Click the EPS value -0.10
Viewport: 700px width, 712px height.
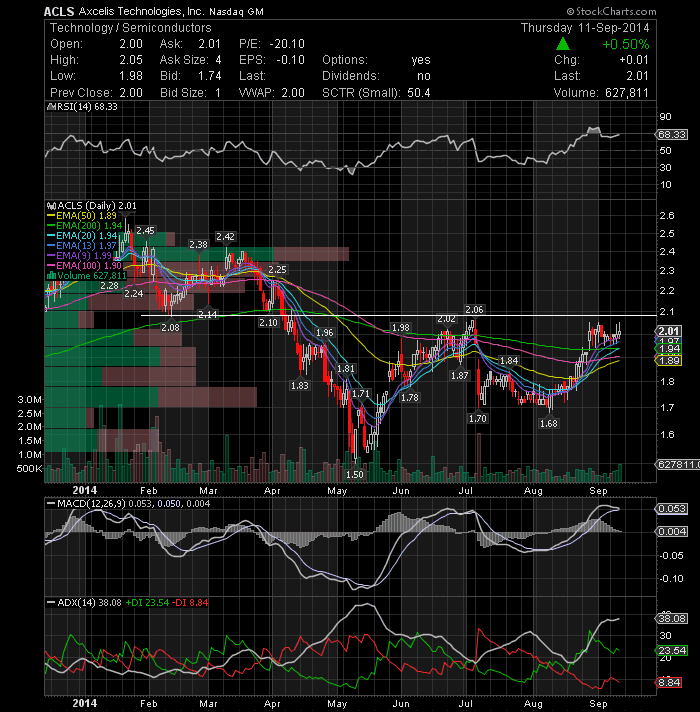coord(290,60)
